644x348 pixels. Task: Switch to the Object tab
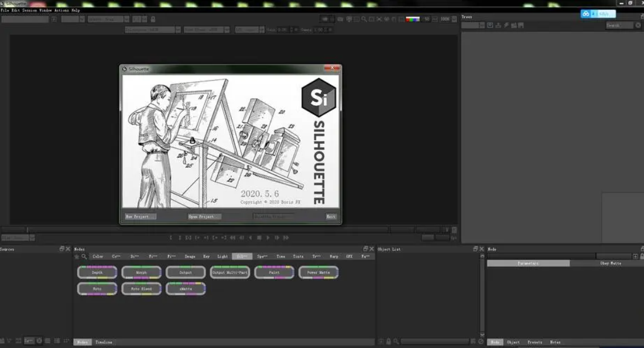click(x=513, y=342)
